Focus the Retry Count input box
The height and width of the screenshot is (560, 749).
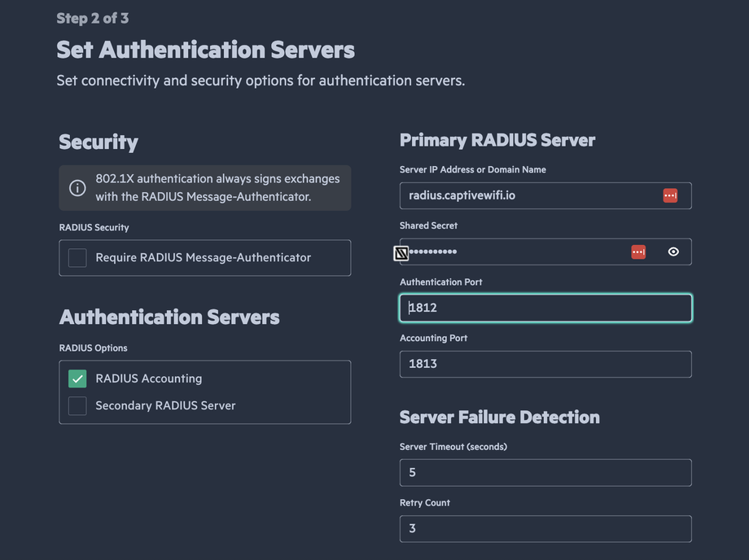545,528
